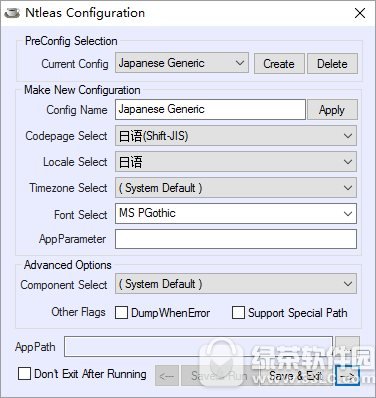The width and height of the screenshot is (376, 398).
Task: Expand the Codepage Select dropdown
Action: click(x=236, y=136)
